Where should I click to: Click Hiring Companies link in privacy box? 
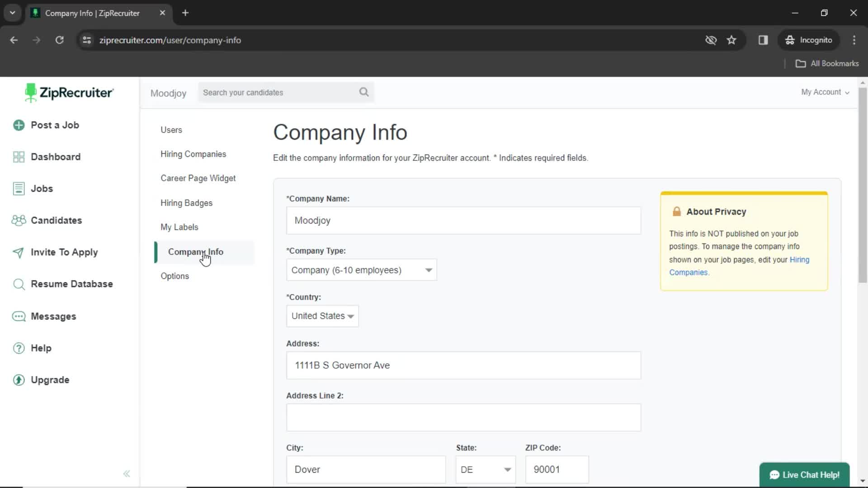click(x=739, y=266)
